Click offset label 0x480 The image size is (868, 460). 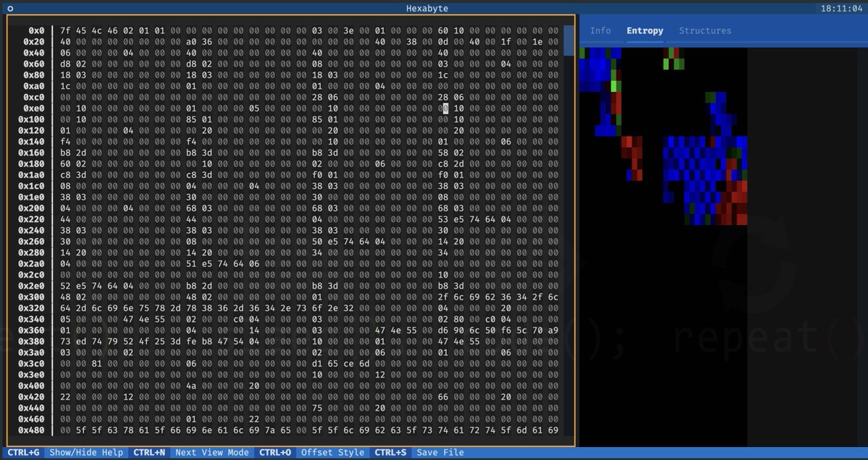click(31, 430)
